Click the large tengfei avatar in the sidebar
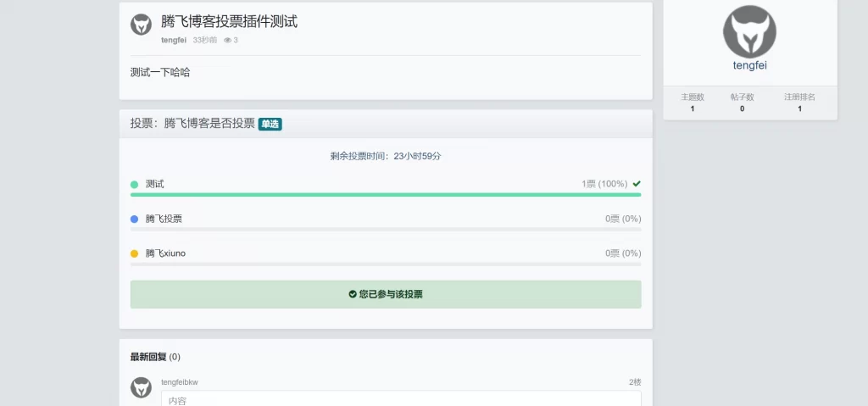Viewport: 868px width, 406px height. (x=749, y=31)
